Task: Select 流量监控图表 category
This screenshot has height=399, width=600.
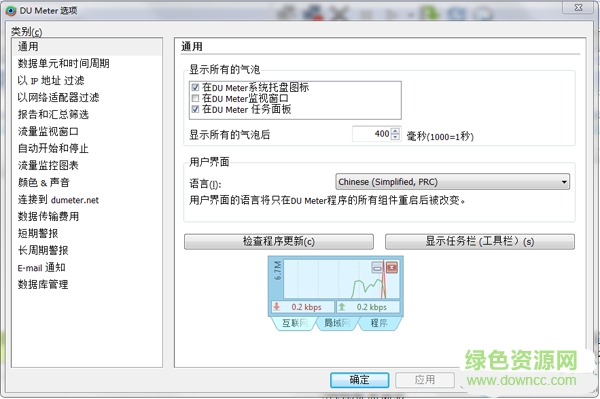Action: pyautogui.click(x=48, y=165)
